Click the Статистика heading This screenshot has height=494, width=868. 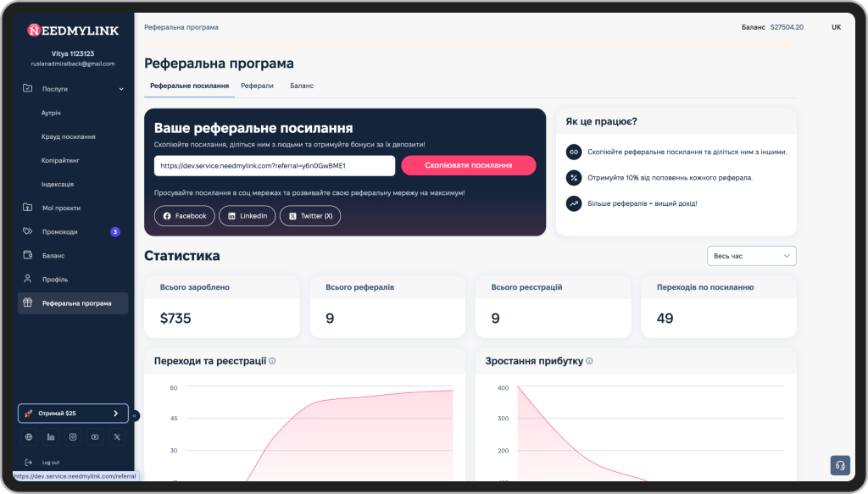(x=181, y=256)
